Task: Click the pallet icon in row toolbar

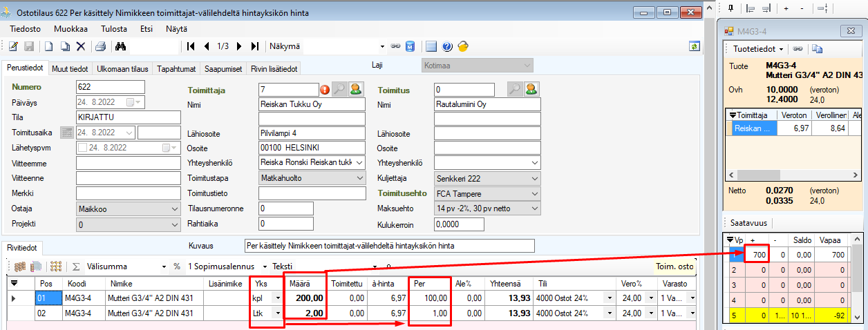Action: pyautogui.click(x=35, y=266)
